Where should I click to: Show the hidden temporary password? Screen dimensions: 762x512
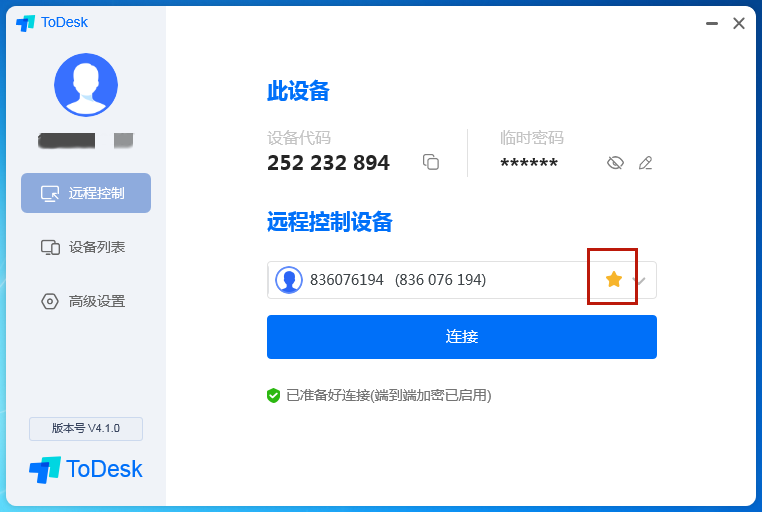[x=615, y=163]
